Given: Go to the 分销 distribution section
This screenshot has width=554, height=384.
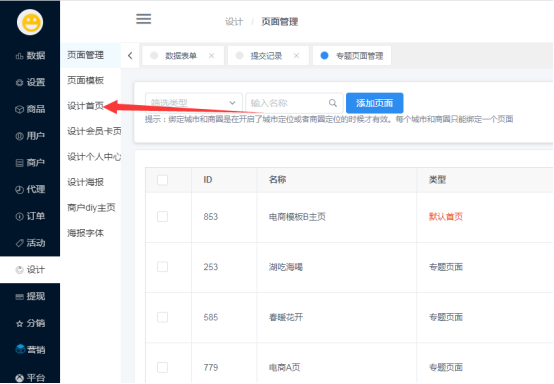Looking at the screenshot, I should (30, 323).
